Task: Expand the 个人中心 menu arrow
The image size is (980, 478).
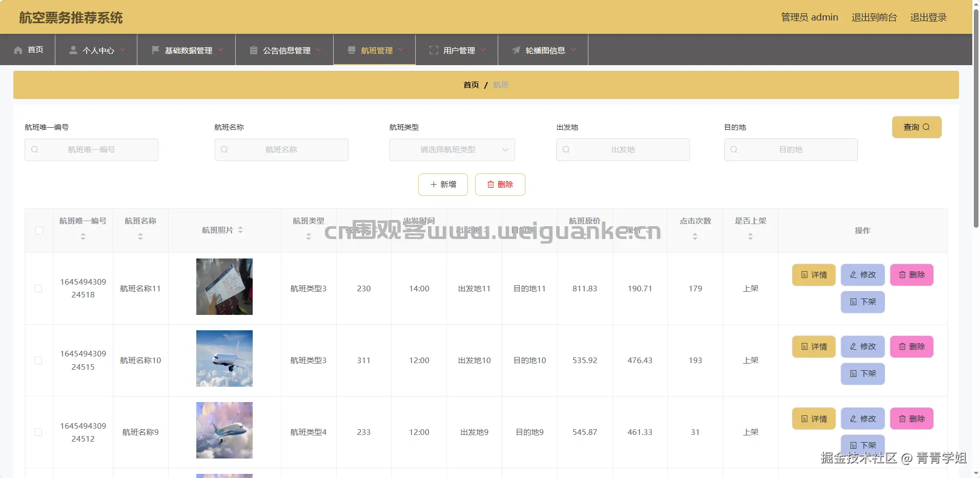Action: (x=122, y=50)
